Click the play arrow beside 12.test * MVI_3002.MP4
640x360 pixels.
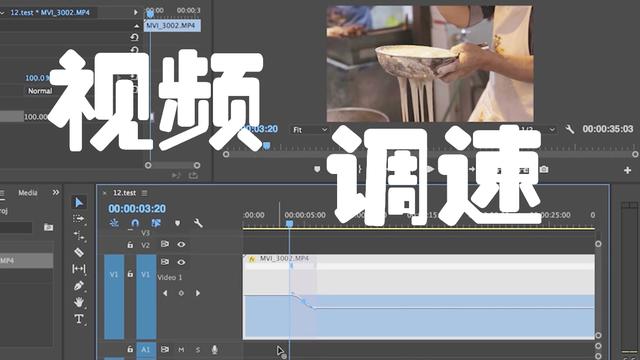point(136,13)
